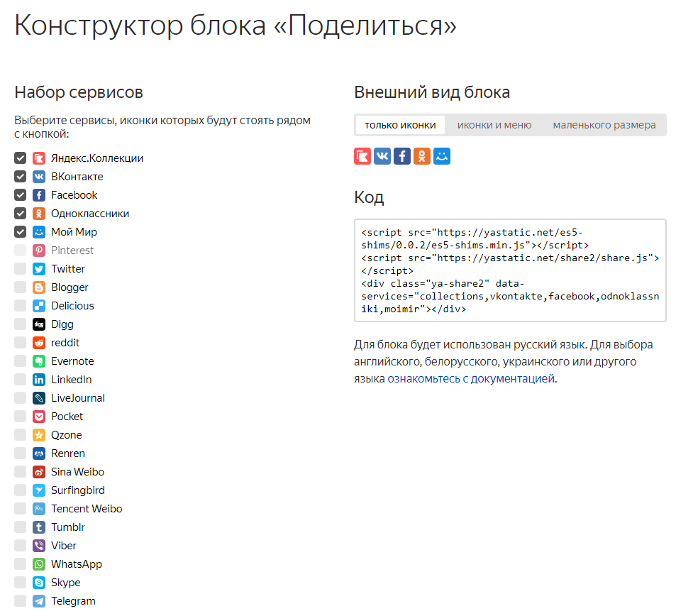Click the Skype service label
The image size is (693, 616).
tap(65, 583)
